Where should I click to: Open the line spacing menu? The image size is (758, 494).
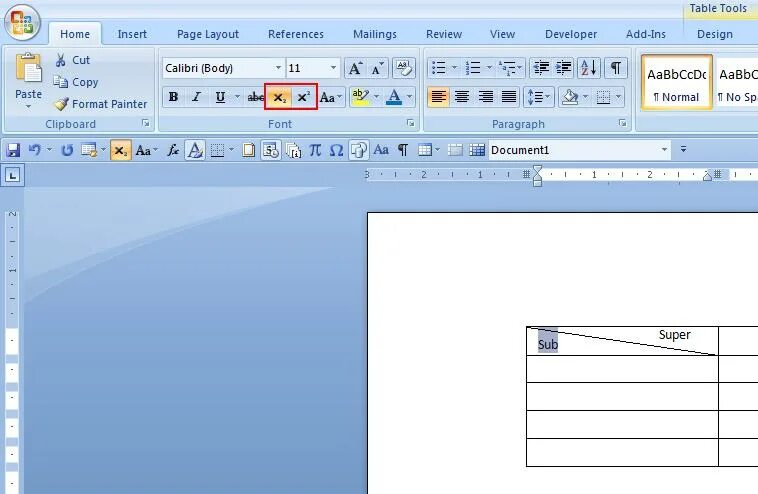pyautogui.click(x=539, y=97)
